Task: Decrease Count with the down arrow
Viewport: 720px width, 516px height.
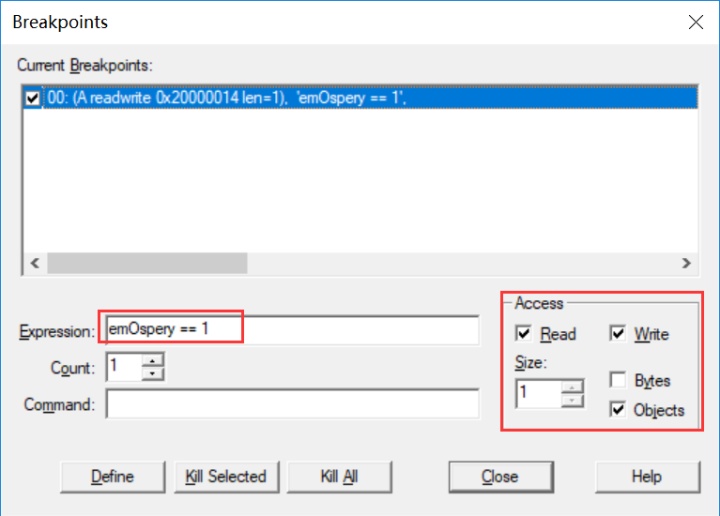Action: tap(152, 374)
